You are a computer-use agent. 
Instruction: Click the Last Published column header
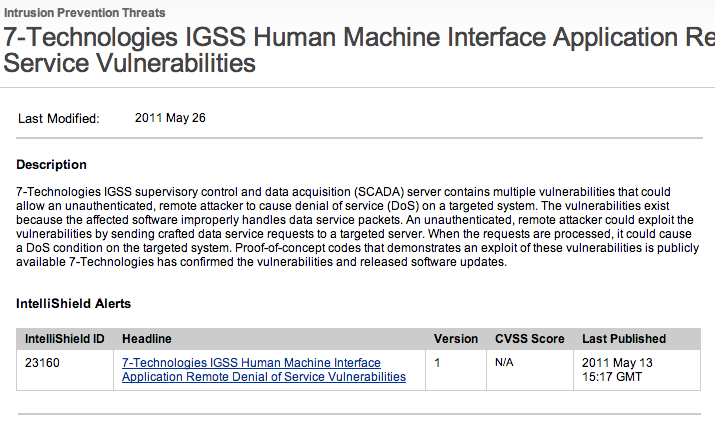(624, 339)
